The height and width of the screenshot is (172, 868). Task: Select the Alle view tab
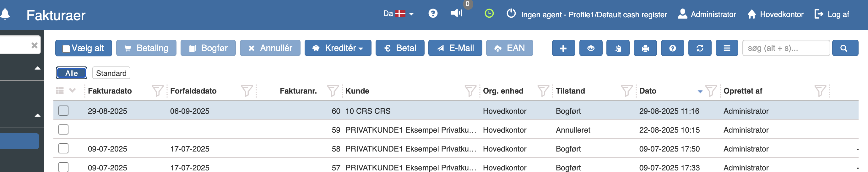click(71, 73)
